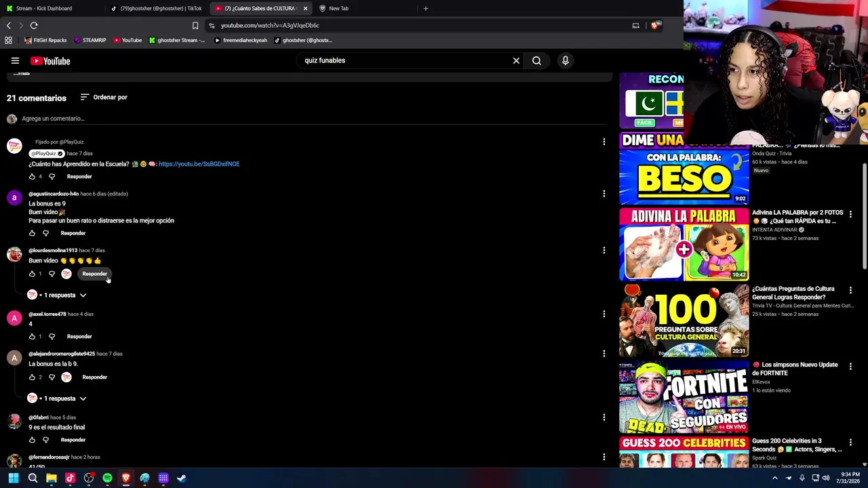Open the Fortnite con Seguidores live thumbnail
The width and height of the screenshot is (868, 488).
pyautogui.click(x=684, y=396)
